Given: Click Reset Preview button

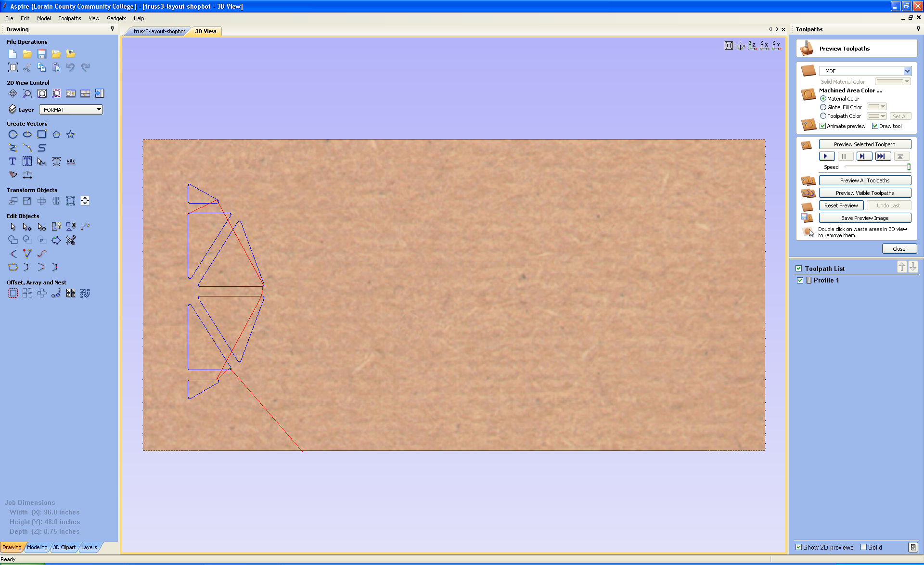Looking at the screenshot, I should [841, 205].
